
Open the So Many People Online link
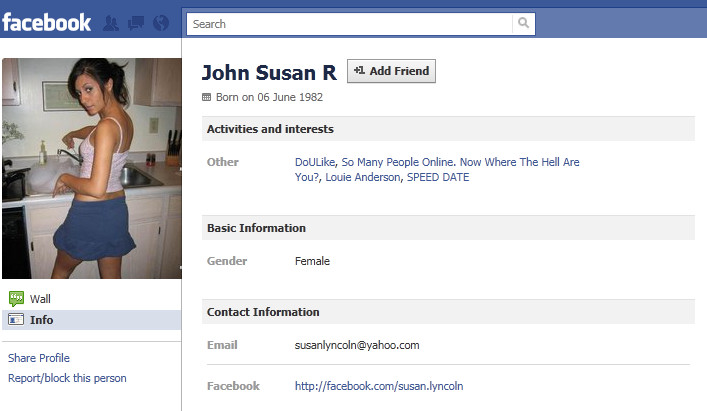437,169
